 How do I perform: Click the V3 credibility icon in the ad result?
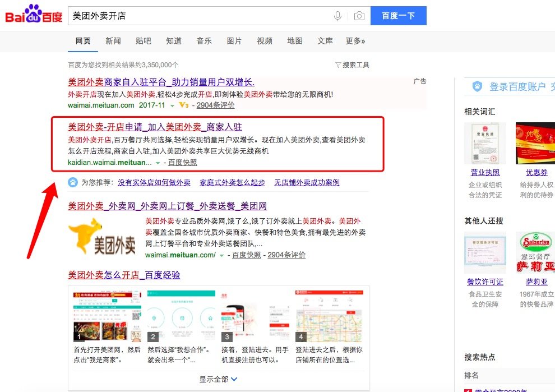[x=183, y=106]
